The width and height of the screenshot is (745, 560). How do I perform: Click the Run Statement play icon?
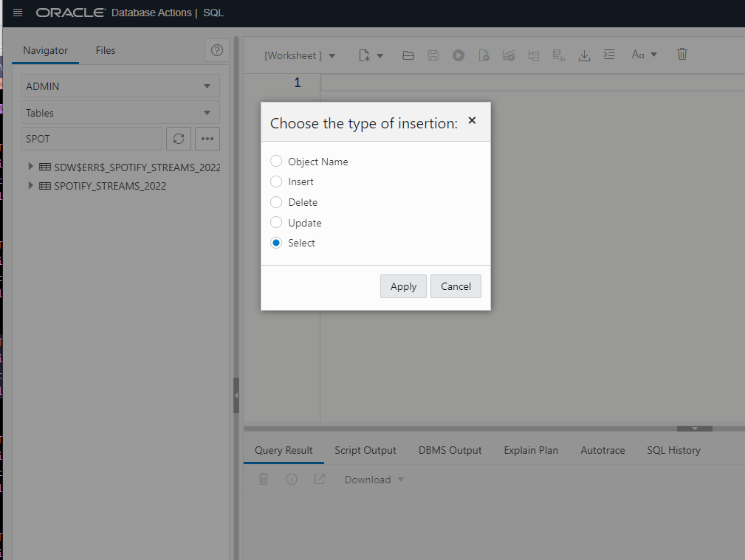(459, 55)
